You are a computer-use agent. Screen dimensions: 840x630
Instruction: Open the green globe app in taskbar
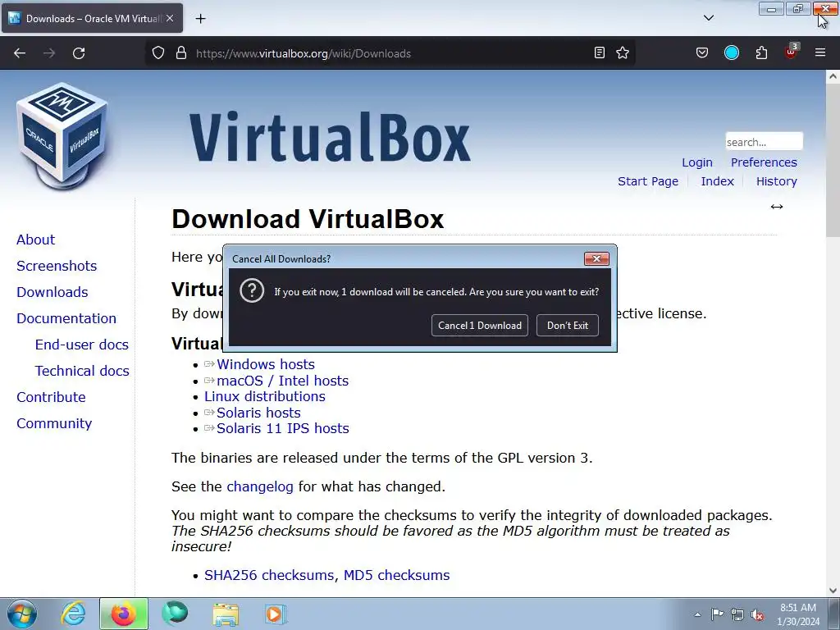coord(175,614)
